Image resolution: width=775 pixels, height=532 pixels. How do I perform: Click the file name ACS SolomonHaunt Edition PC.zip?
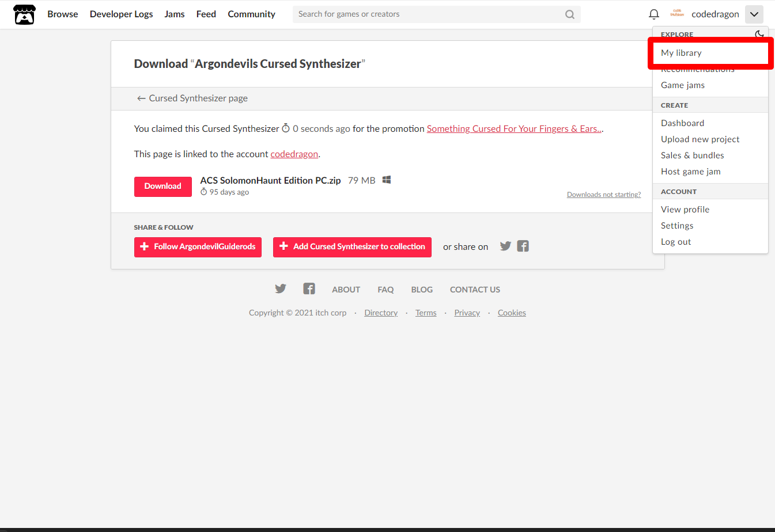[270, 181]
